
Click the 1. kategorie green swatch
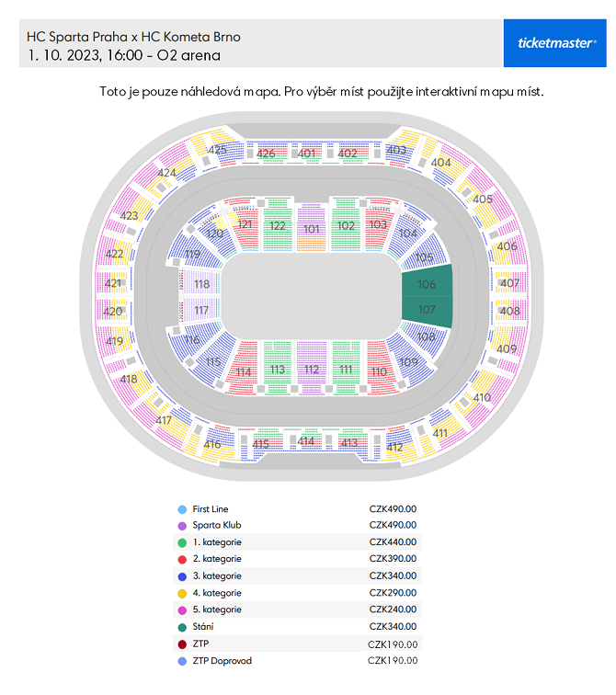coord(182,542)
